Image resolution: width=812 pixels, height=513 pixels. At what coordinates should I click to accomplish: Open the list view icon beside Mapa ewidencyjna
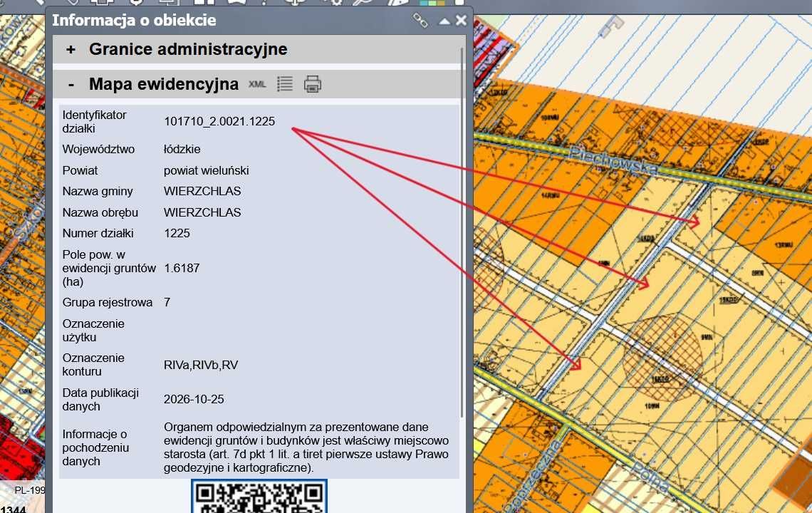pyautogui.click(x=285, y=84)
